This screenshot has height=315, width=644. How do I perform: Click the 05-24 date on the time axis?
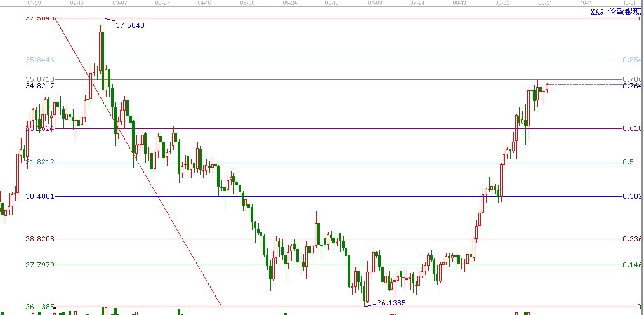coord(289,3)
